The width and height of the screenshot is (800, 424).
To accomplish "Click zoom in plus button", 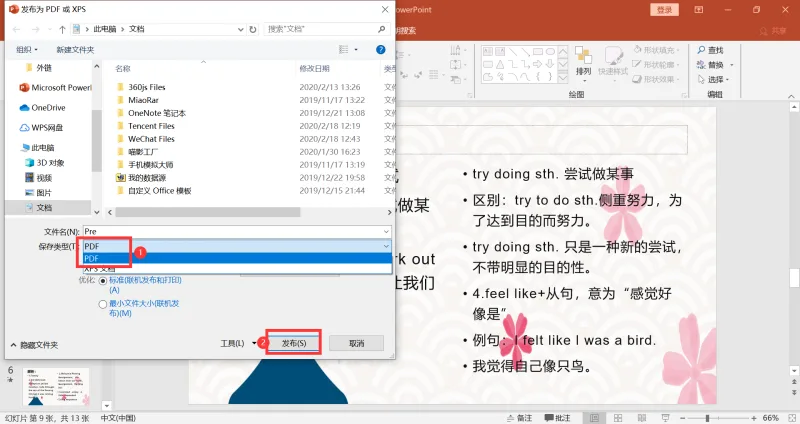I will 754,418.
